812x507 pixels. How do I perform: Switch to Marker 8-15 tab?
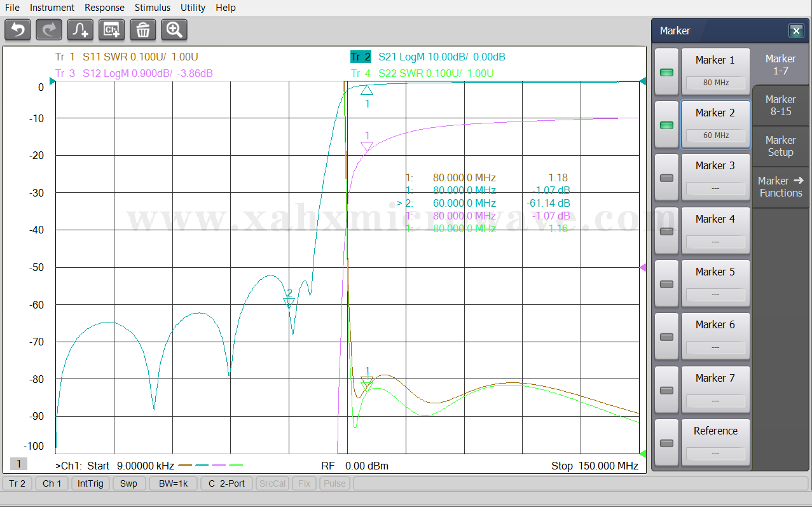tap(780, 106)
